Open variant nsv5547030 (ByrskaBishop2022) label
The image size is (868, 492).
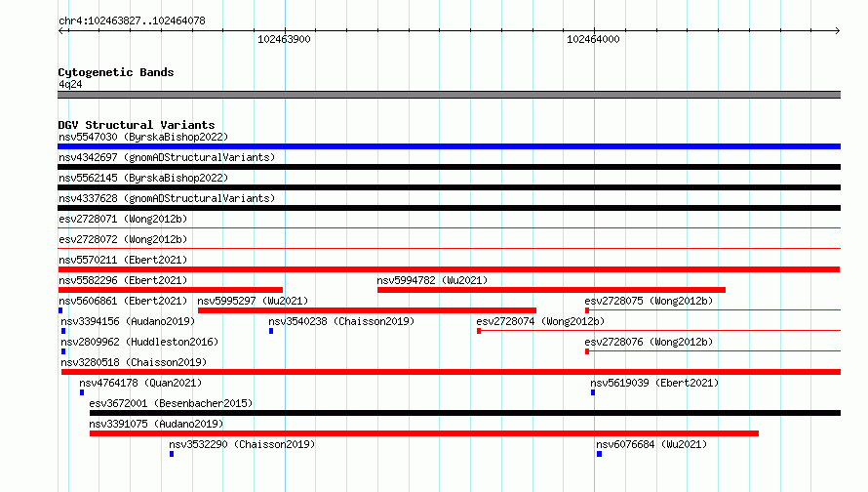pos(143,137)
